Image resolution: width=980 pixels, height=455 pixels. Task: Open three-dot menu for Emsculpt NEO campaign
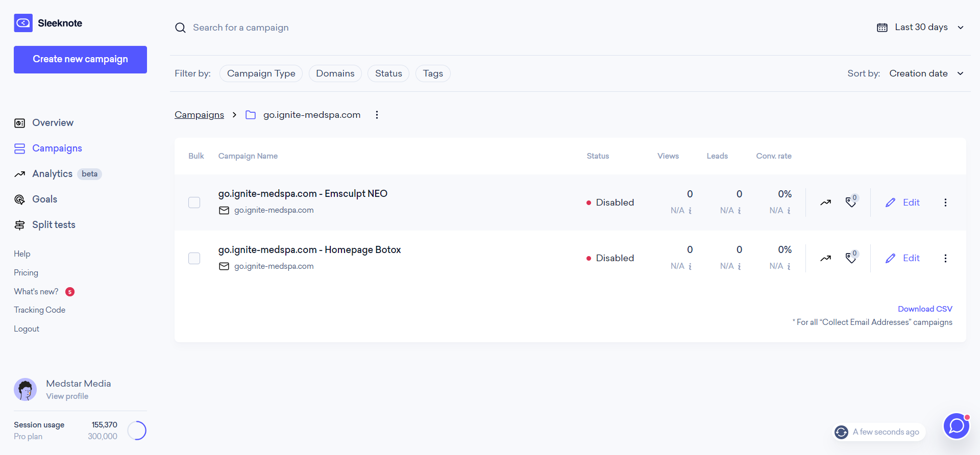pos(945,203)
